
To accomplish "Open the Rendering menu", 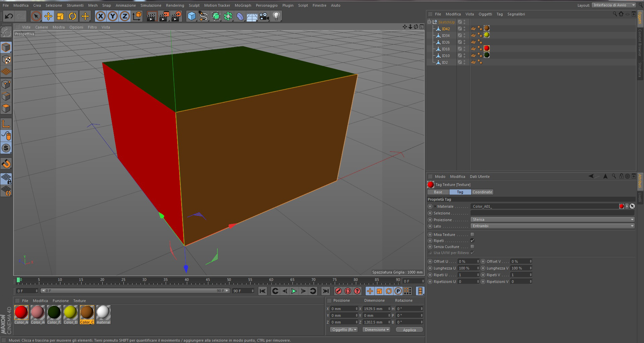I will point(175,5).
